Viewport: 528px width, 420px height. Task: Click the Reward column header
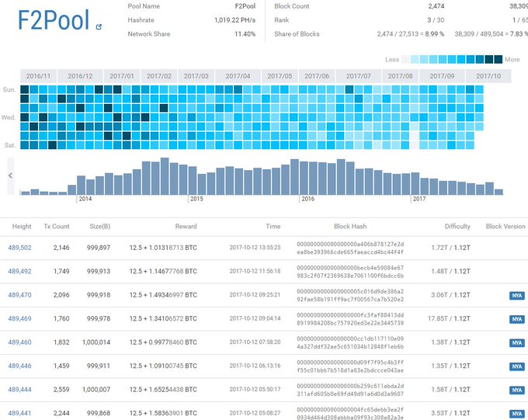(x=186, y=227)
